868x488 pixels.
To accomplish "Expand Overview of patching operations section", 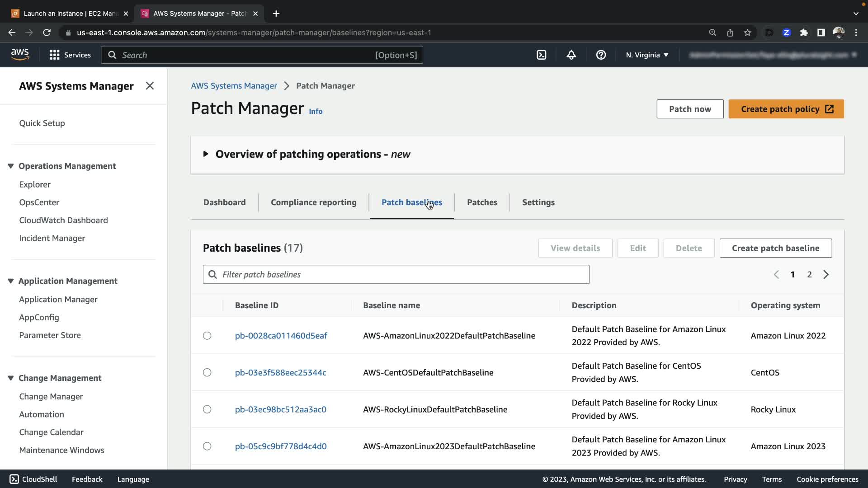I will click(x=206, y=154).
